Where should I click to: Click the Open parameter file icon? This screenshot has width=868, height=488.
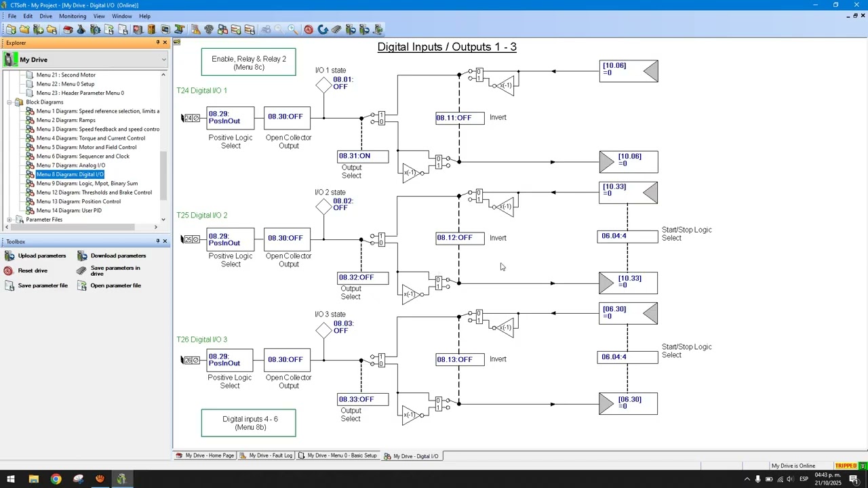tap(82, 286)
